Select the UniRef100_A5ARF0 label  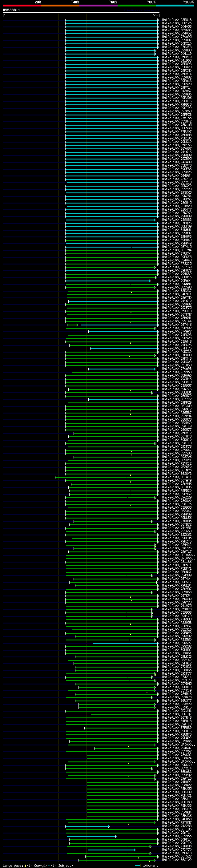tap(177, 57)
